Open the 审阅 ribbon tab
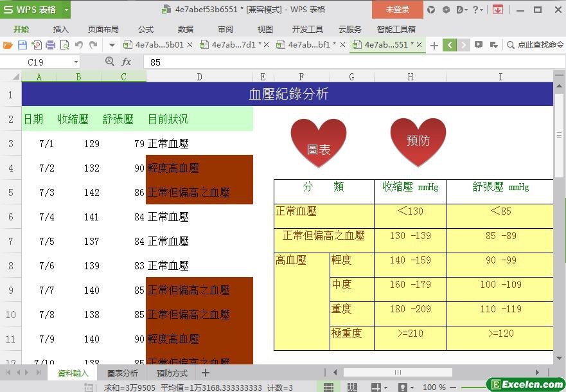Image resolution: width=566 pixels, height=392 pixels. pos(226,29)
